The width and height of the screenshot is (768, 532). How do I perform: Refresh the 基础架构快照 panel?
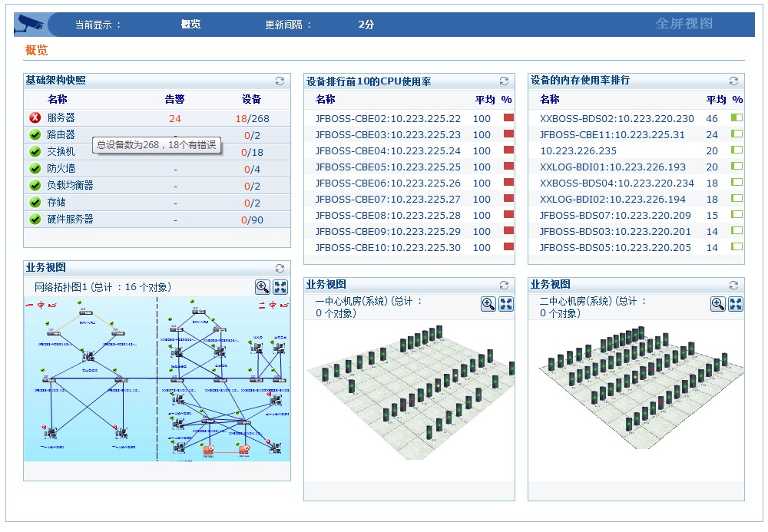click(x=280, y=81)
